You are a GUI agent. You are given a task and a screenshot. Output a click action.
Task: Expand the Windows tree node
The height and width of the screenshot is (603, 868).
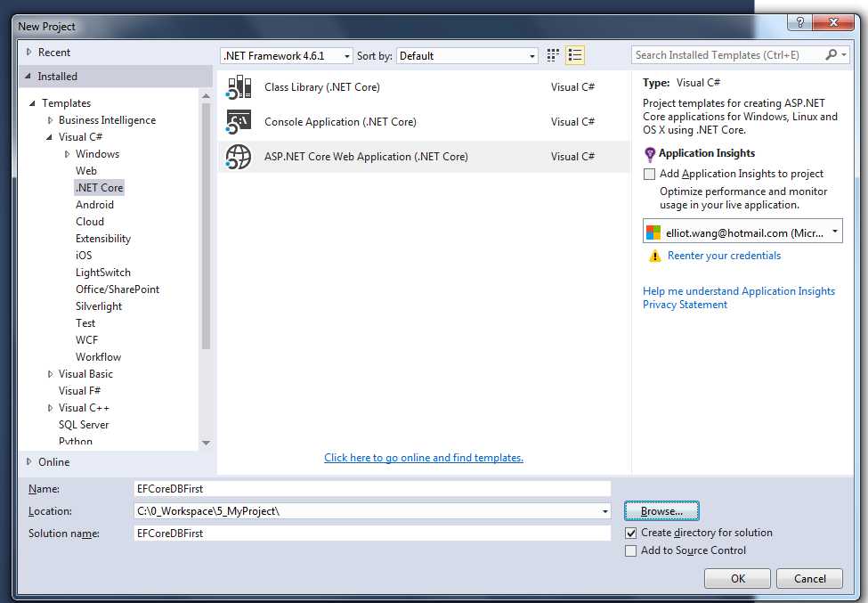pos(67,154)
